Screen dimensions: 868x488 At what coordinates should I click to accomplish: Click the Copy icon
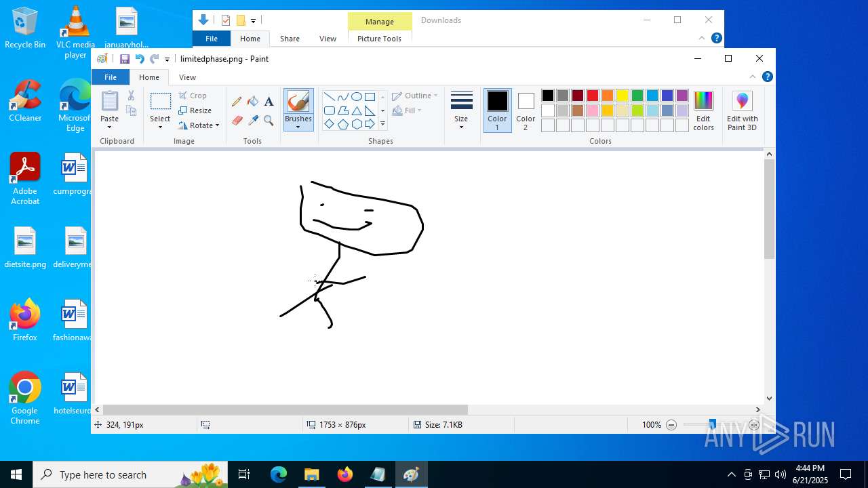click(132, 110)
